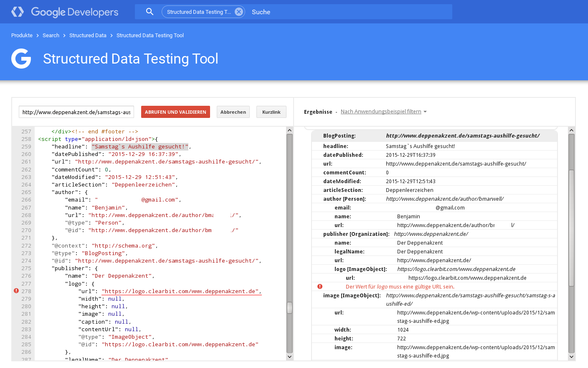
Task: Click the "@context" schema.org line in code
Action: tap(105, 245)
